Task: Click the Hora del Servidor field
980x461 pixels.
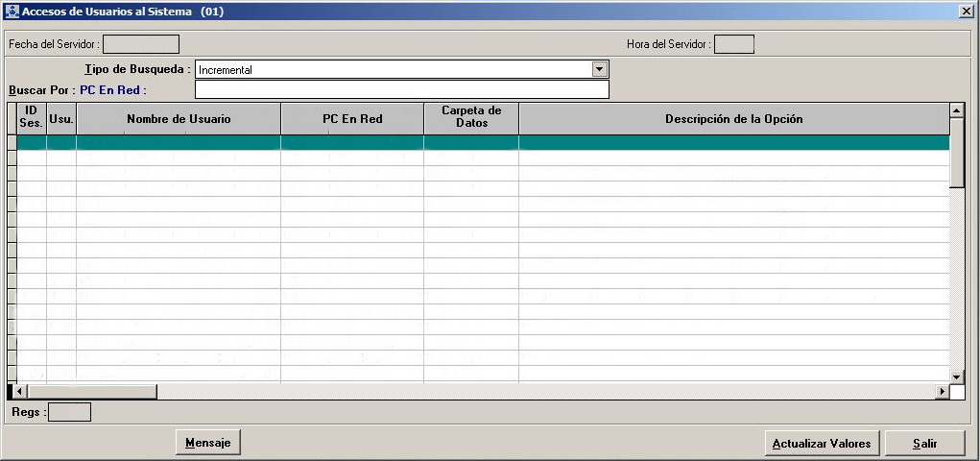Action: (x=734, y=44)
